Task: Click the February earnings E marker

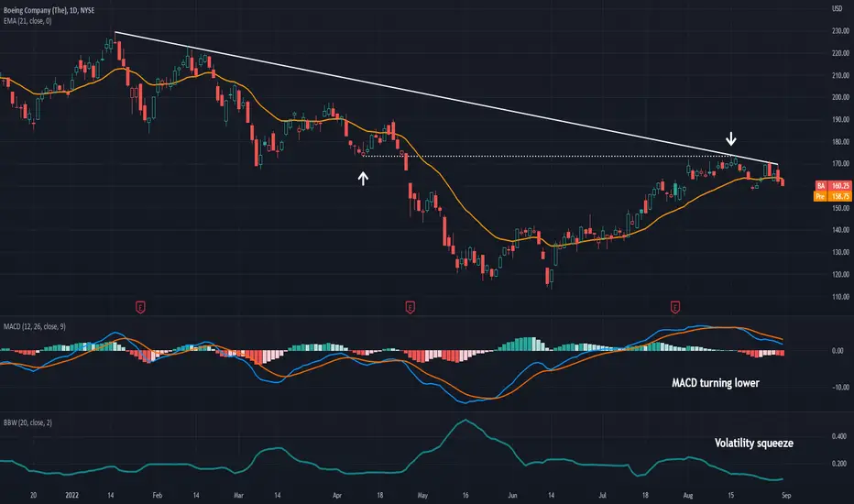Action: pos(140,307)
